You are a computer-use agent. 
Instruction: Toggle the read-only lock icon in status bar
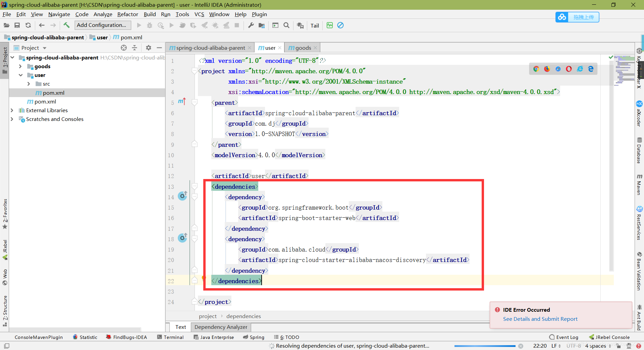[619, 346]
